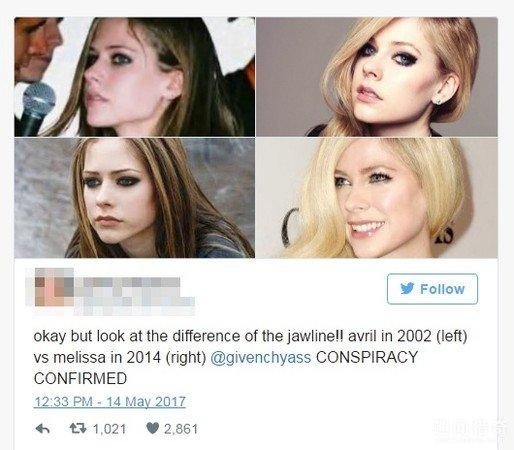Open the 12:33 PM timestamp link

click(109, 401)
